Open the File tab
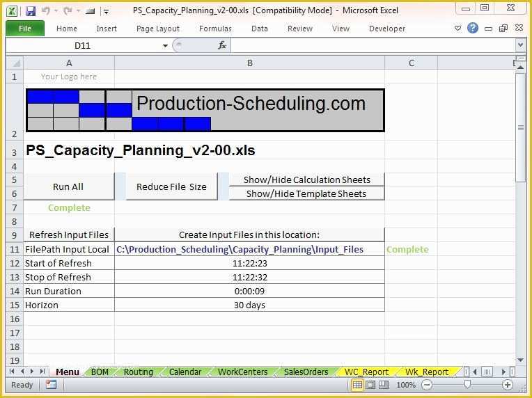Image resolution: width=532 pixels, height=398 pixels. 25,29
